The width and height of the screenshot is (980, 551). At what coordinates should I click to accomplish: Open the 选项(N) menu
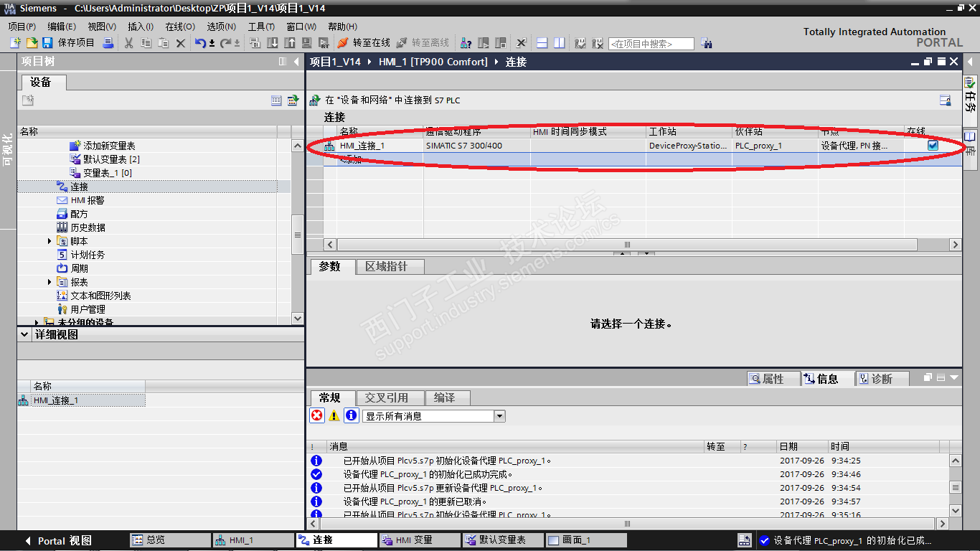click(222, 27)
